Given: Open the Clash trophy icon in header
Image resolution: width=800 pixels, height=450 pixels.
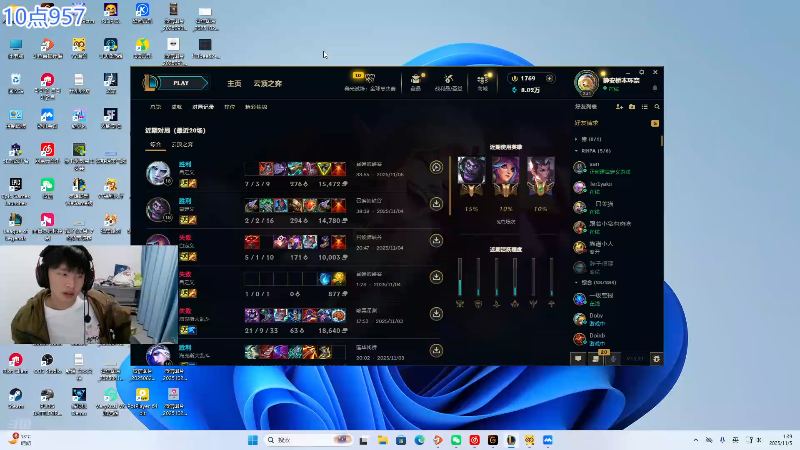Looking at the screenshot, I should coord(370,79).
